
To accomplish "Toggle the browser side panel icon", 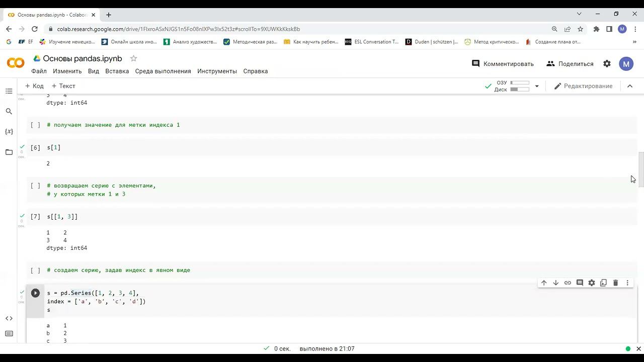I will point(609,29).
